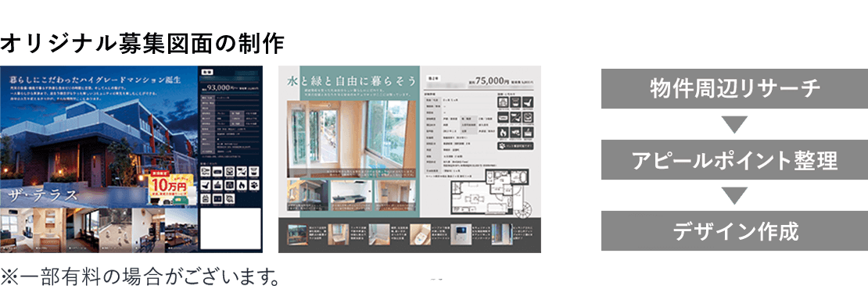Viewport: 868px width, 289px height.
Task: Click the ザ・テラス title text on flyer
Action: [42, 194]
